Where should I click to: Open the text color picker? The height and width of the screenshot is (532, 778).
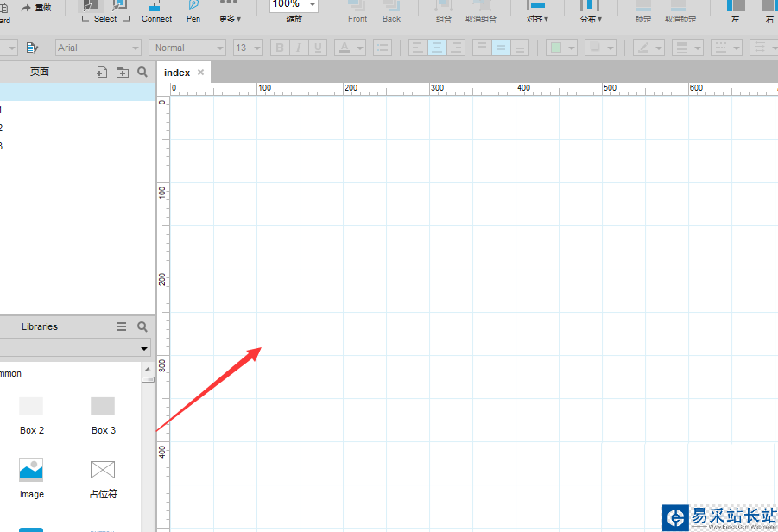(350, 47)
